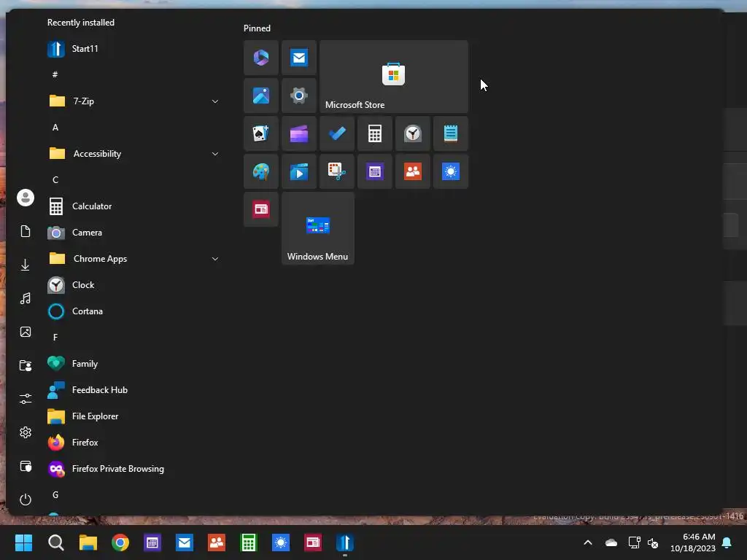Open Pictures folder from the sidebar
Viewport: 747px width, 560px height.
[x=26, y=332]
